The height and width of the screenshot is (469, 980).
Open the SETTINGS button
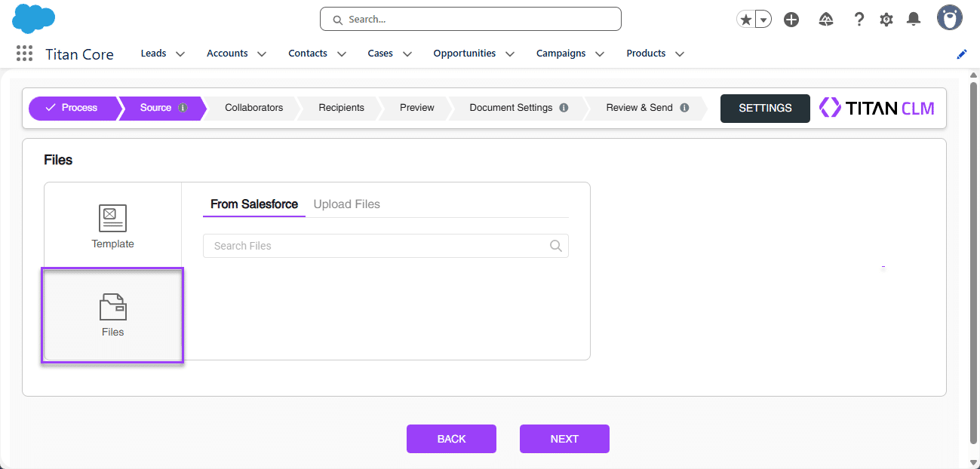coord(765,108)
